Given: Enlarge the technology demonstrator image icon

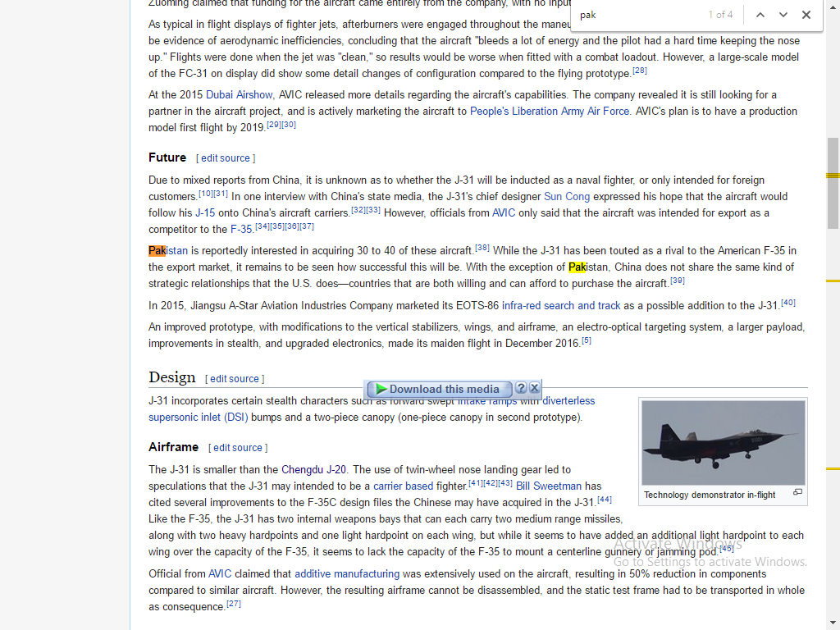Looking at the screenshot, I should [x=797, y=492].
